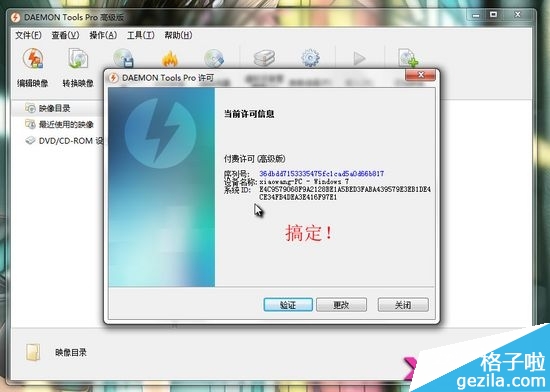Close the DAEMON Tools Pro main window

(x=517, y=15)
